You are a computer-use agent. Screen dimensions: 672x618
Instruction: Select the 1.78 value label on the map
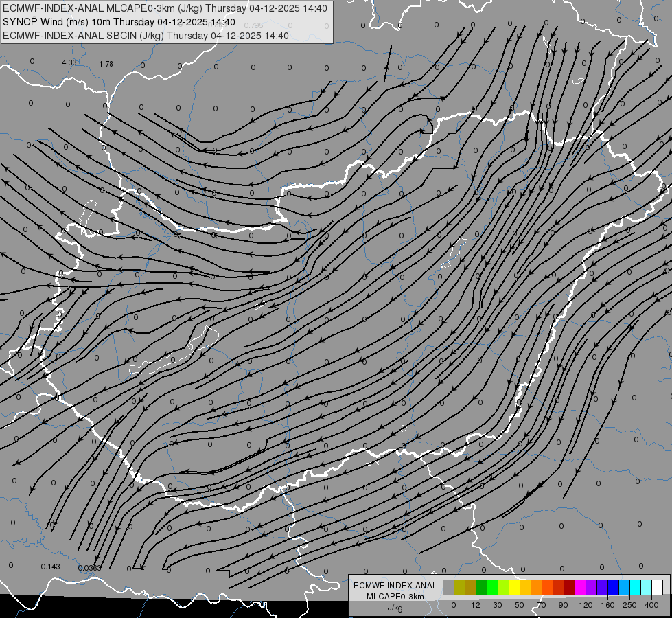tap(106, 64)
